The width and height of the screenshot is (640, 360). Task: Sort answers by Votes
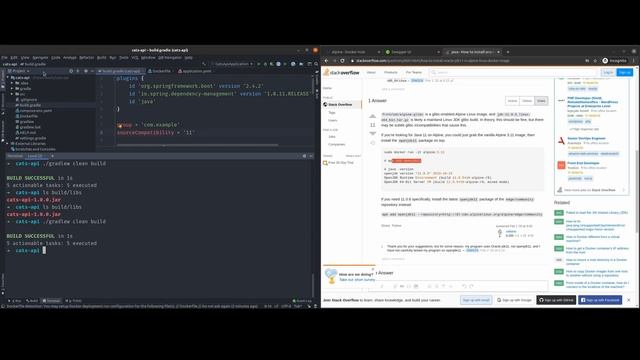(x=541, y=101)
